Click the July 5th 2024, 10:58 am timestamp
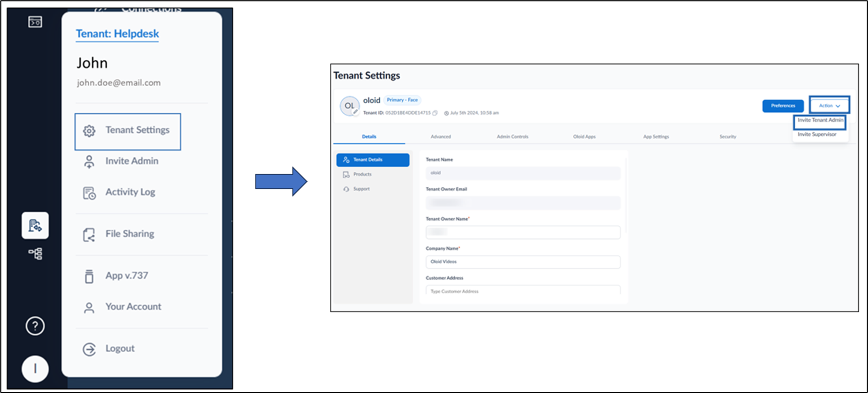 tap(474, 113)
